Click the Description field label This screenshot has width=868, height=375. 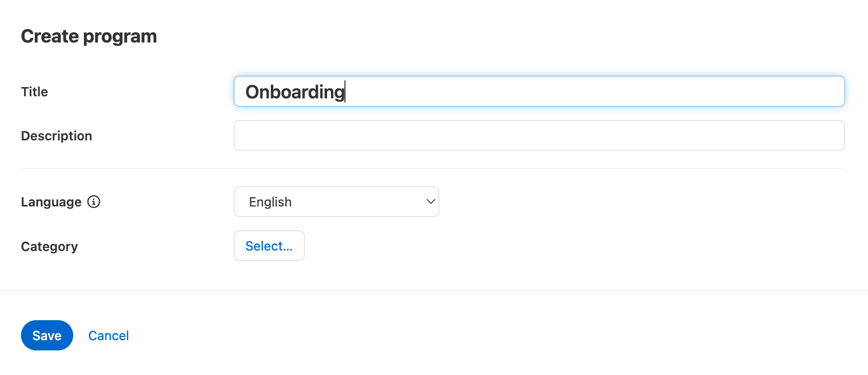pos(56,136)
